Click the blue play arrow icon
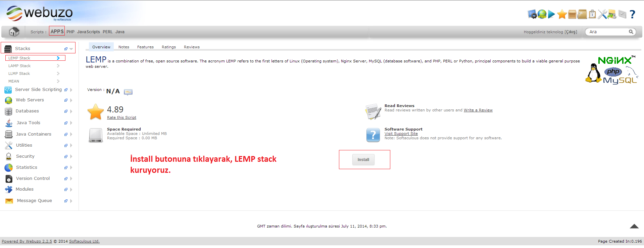 pos(551,14)
